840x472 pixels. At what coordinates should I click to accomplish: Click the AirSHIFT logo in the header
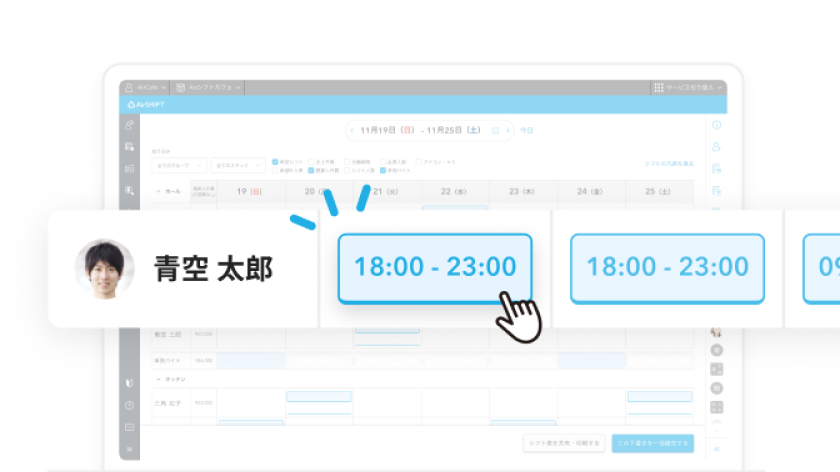click(x=147, y=104)
